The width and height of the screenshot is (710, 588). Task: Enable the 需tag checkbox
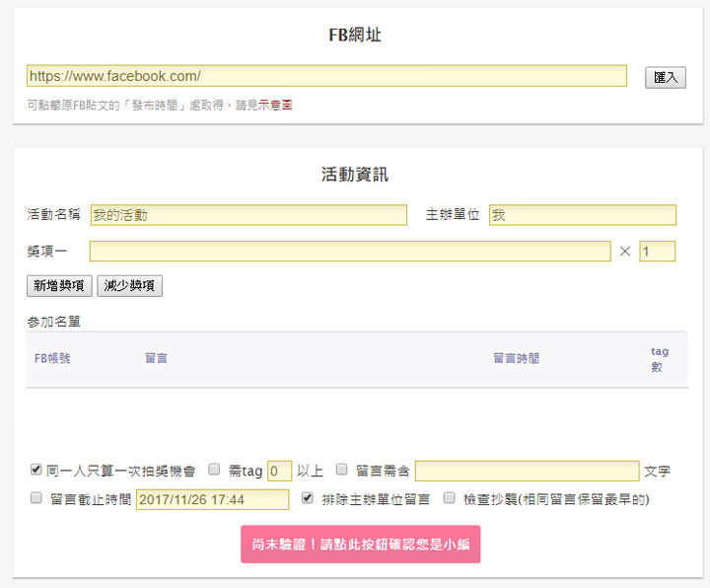(x=214, y=470)
